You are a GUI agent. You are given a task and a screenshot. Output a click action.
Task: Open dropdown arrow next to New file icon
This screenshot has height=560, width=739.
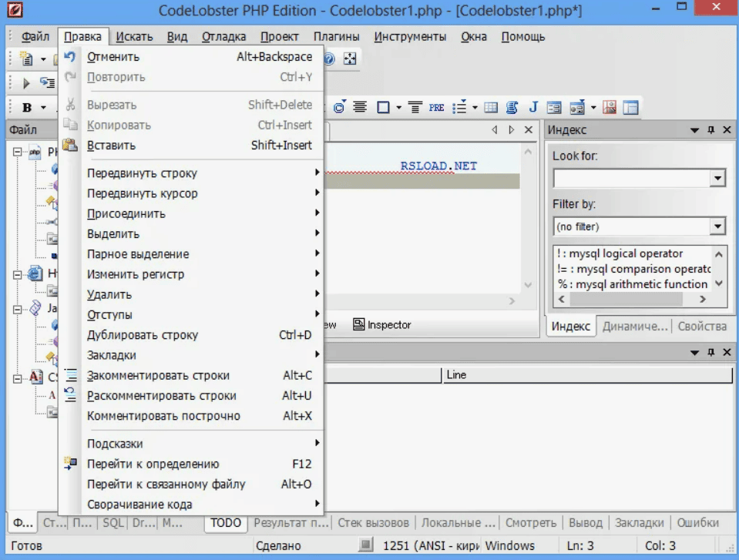click(x=43, y=59)
